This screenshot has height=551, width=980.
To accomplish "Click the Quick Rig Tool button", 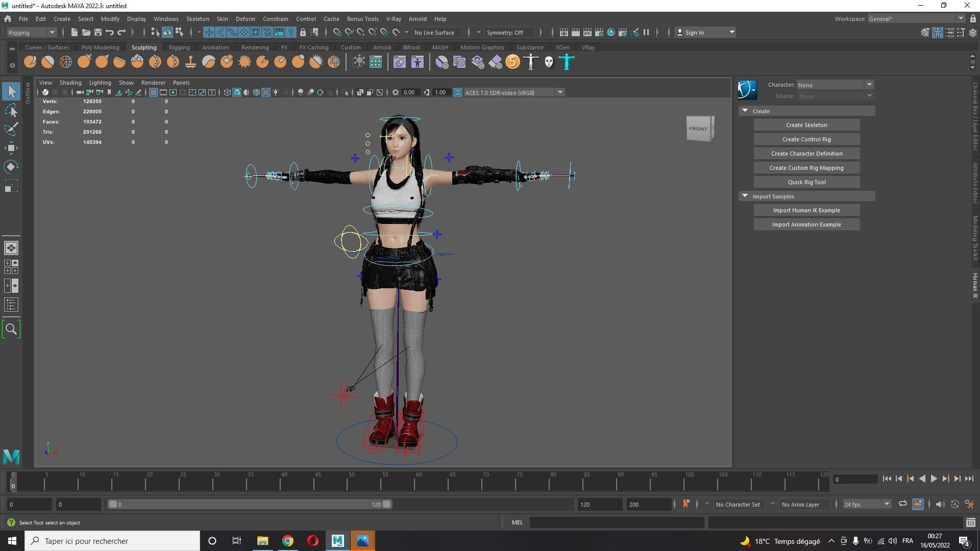I will pos(806,182).
